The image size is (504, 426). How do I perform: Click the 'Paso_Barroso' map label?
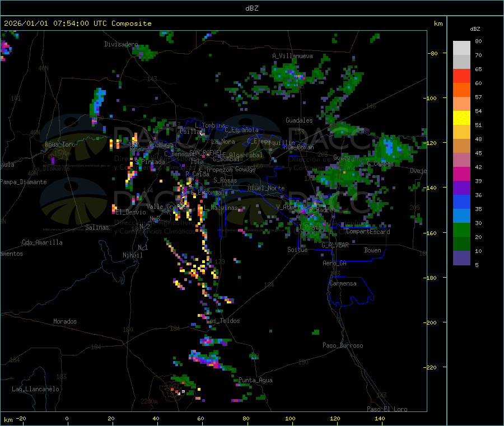(343, 345)
